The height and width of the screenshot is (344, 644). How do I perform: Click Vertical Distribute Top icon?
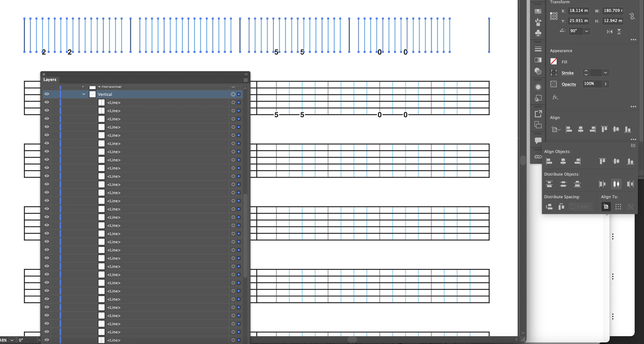tap(549, 184)
